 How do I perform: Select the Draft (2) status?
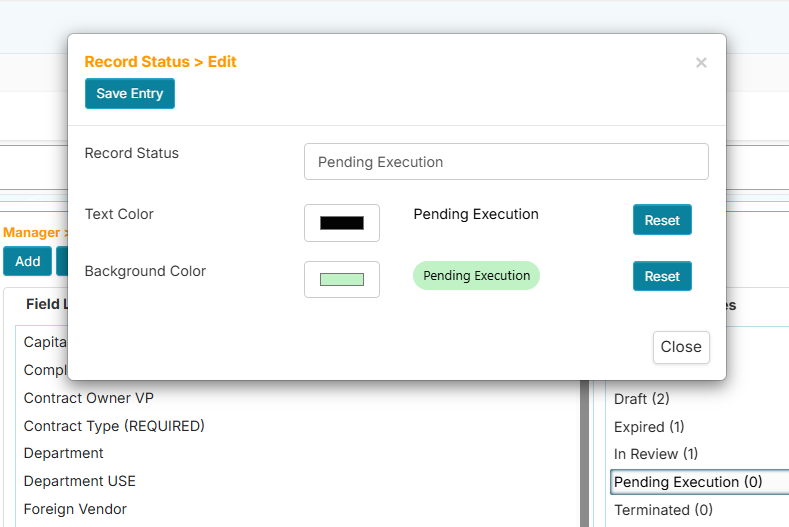click(x=642, y=399)
